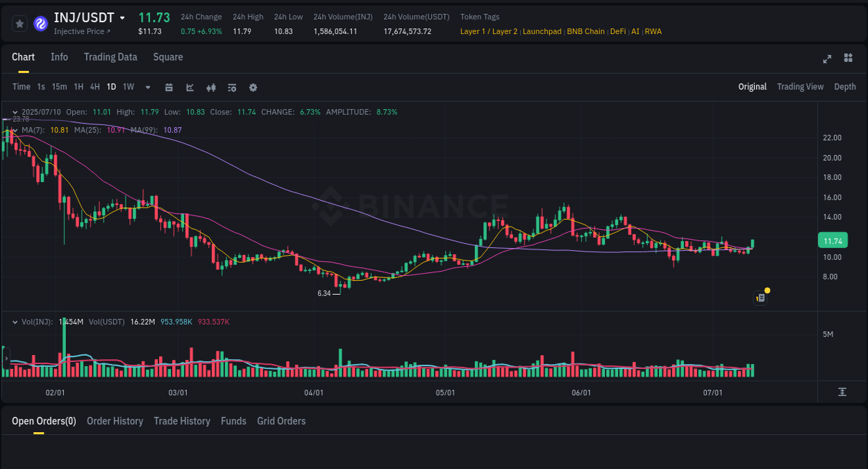Select the line chart drawing icon
Viewport: 868px width, 469px height.
click(190, 87)
